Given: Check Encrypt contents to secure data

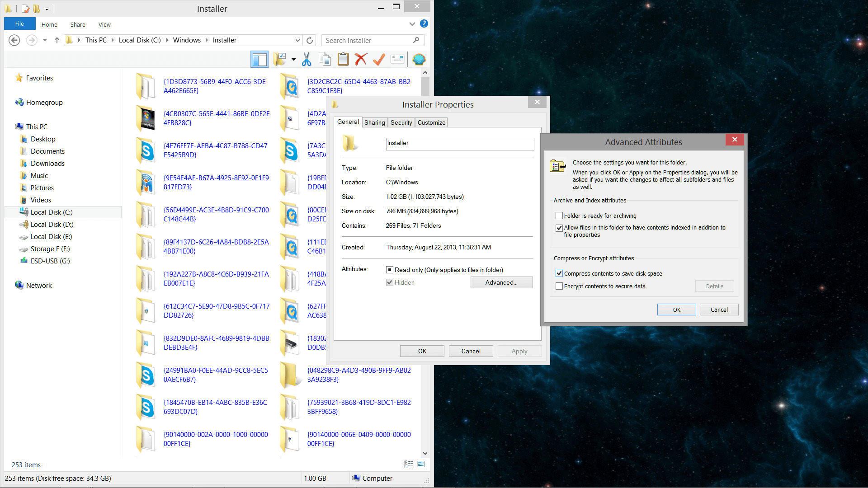Looking at the screenshot, I should click(x=559, y=286).
